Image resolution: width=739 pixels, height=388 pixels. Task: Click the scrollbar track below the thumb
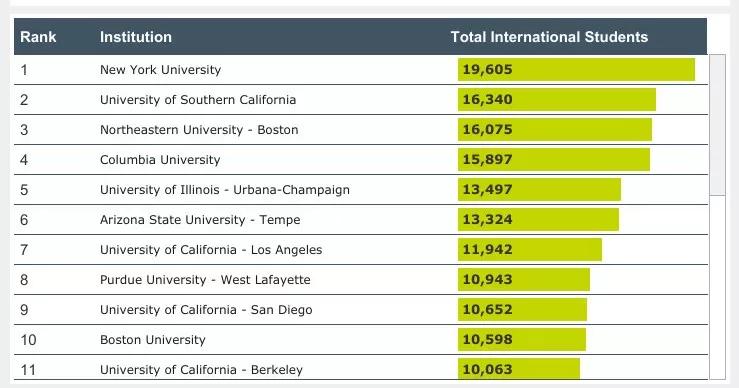click(x=717, y=287)
